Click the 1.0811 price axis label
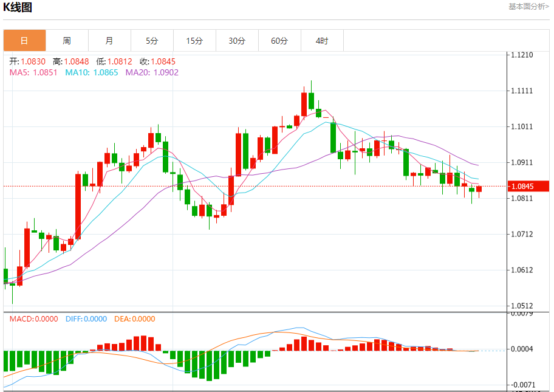The width and height of the screenshot is (554, 392). coord(522,198)
